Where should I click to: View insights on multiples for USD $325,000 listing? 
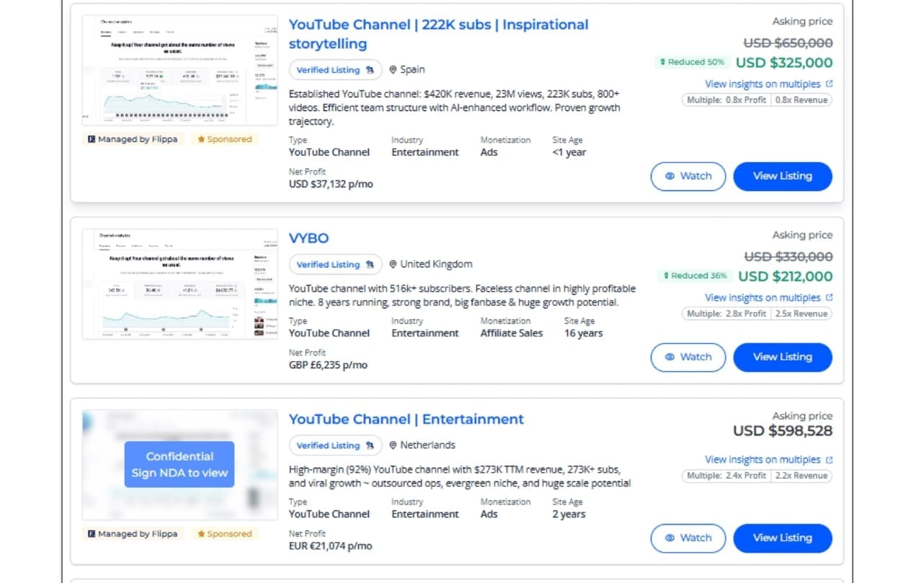pos(763,84)
